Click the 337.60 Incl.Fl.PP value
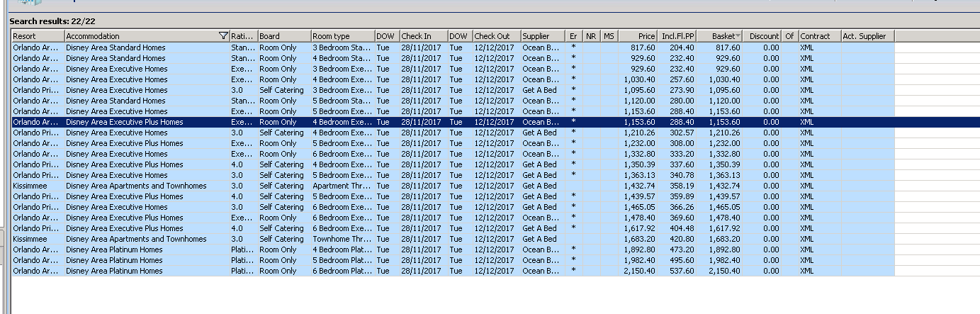The height and width of the screenshot is (314, 980). (x=681, y=164)
